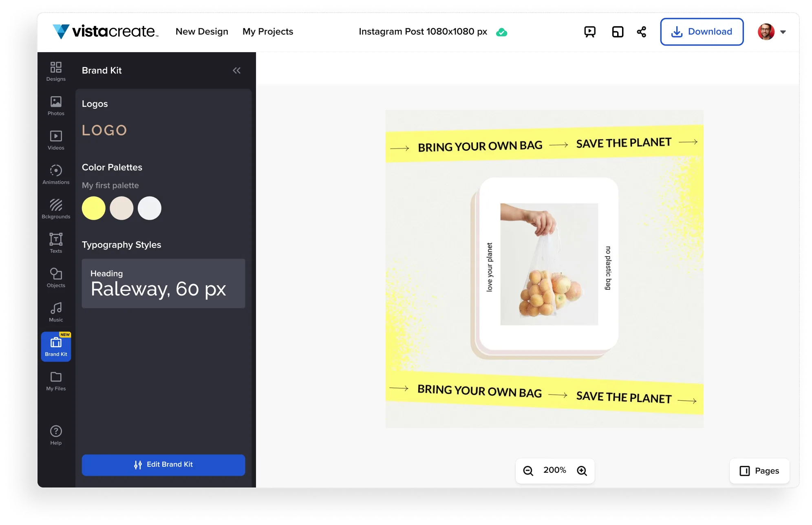Open the Backgrounds sidebar panel
This screenshot has height=525, width=812.
pos(56,209)
